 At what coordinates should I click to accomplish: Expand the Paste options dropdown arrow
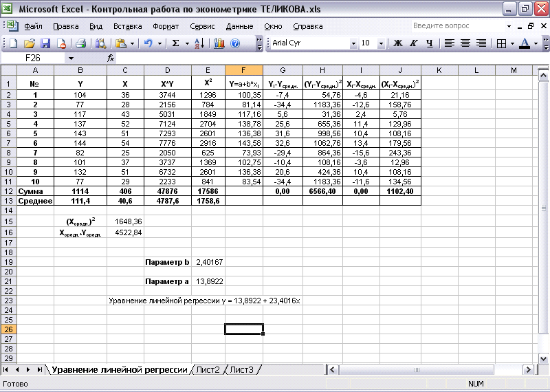tap(132, 43)
